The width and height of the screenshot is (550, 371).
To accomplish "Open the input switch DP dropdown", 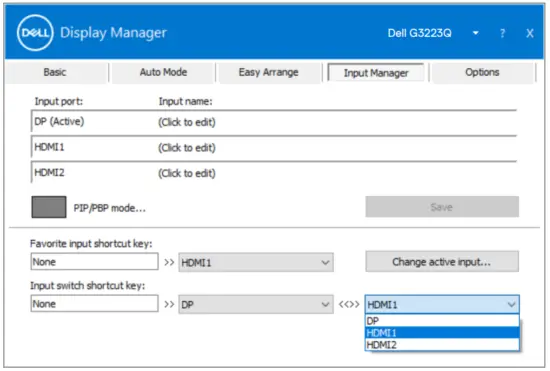I will point(256,304).
